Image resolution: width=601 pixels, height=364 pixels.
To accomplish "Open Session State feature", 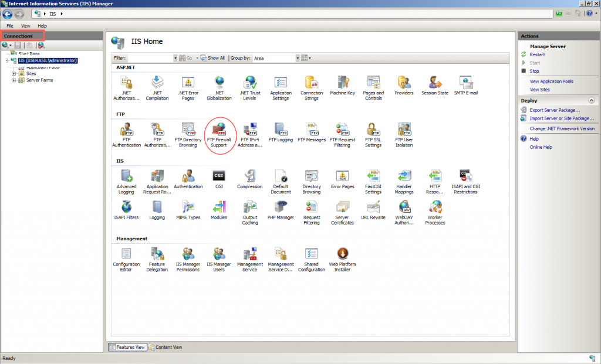I will (435, 86).
